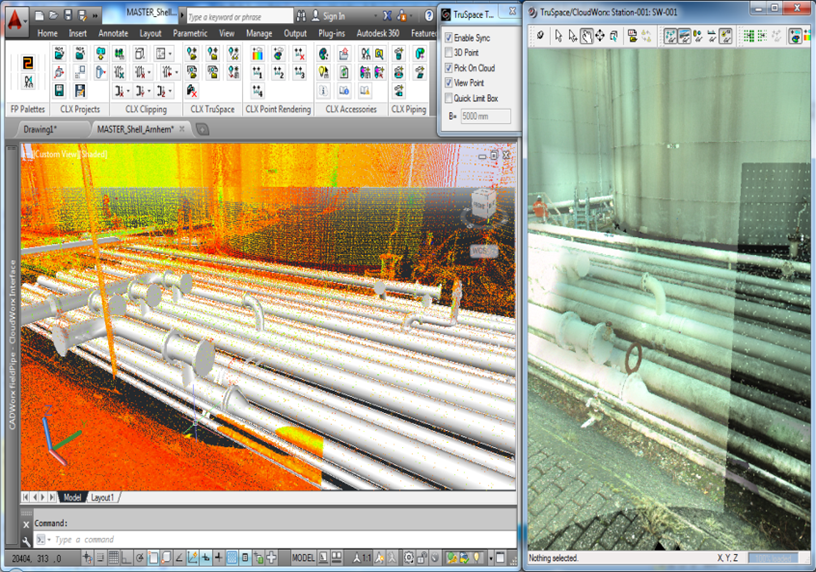Click the New file icon in quick access toolbar
The image size is (816, 572).
[x=39, y=16]
